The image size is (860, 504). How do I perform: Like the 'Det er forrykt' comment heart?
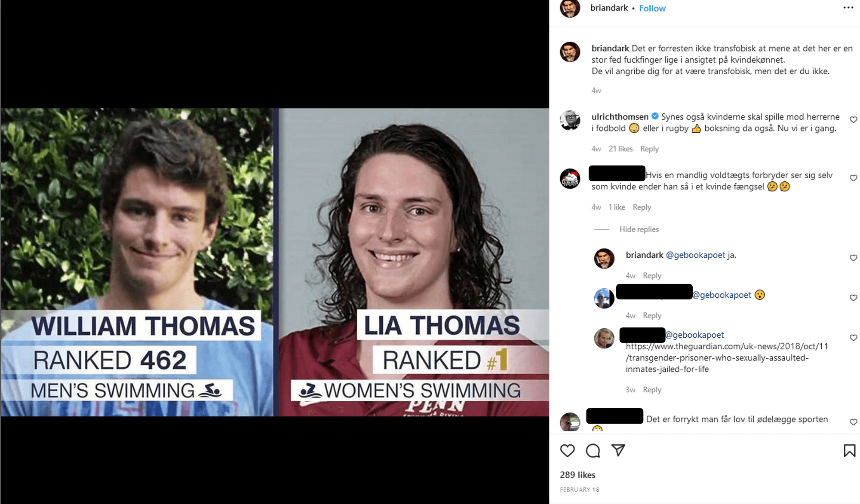(853, 422)
